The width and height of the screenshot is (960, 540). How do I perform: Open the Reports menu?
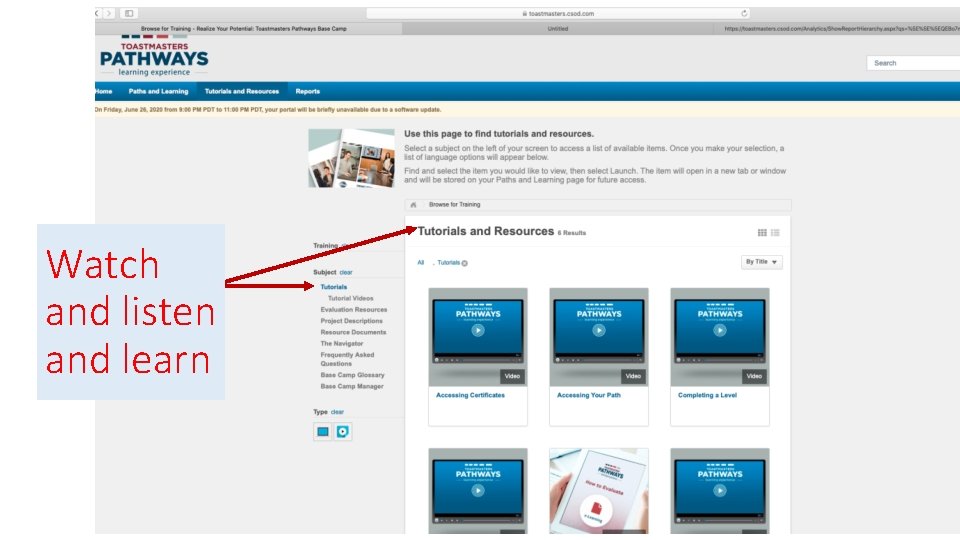[307, 91]
